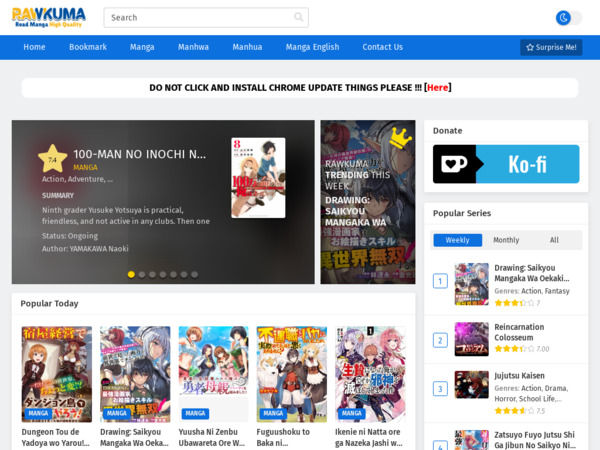Click star rating of Reincarnation Colosseum
The height and width of the screenshot is (450, 600).
click(x=514, y=349)
